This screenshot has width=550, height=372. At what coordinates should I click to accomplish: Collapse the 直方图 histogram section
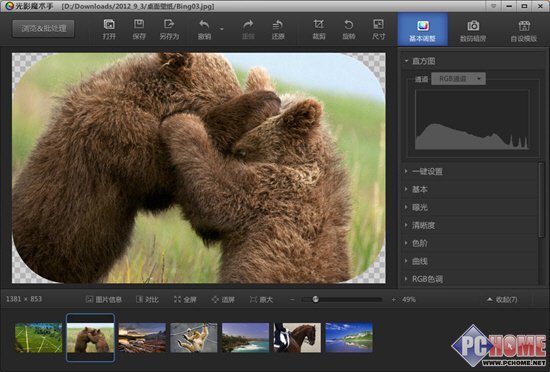pos(406,61)
